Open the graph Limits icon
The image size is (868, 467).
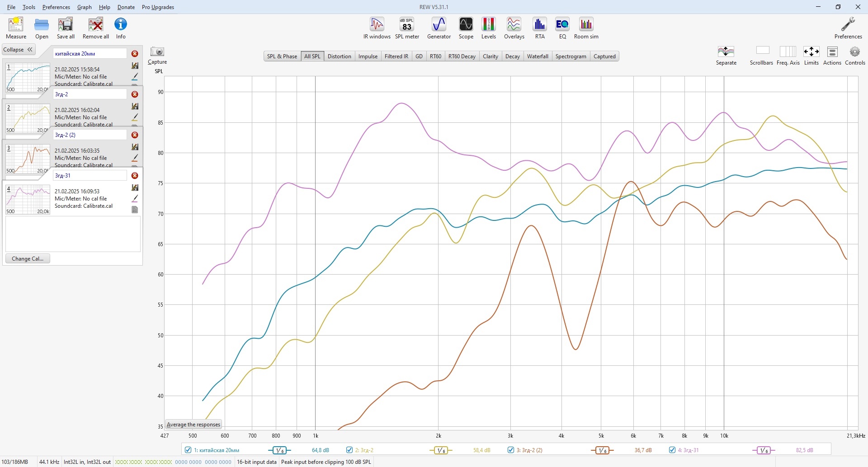click(x=811, y=51)
